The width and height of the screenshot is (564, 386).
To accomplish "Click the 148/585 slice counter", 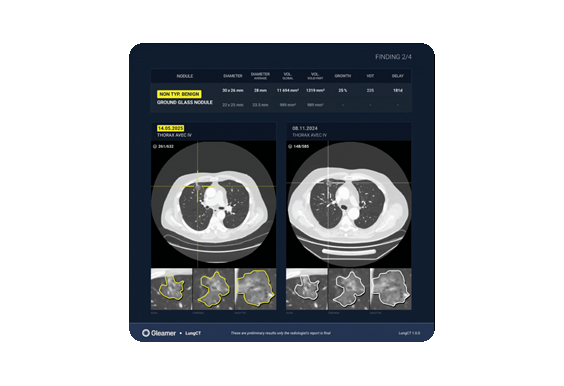I will click(x=301, y=146).
